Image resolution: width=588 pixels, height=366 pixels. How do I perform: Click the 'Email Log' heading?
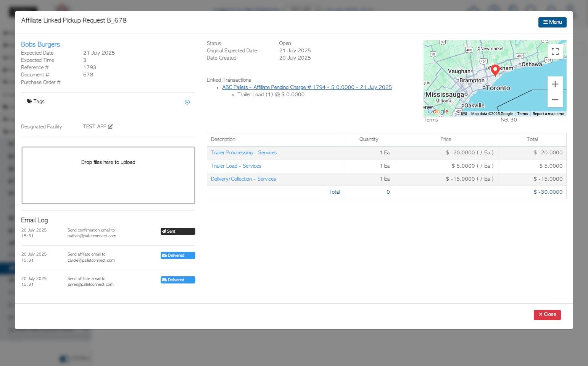coord(34,220)
